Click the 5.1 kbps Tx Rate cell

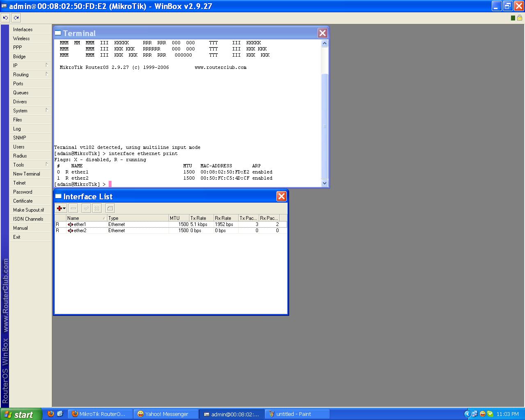click(x=201, y=224)
